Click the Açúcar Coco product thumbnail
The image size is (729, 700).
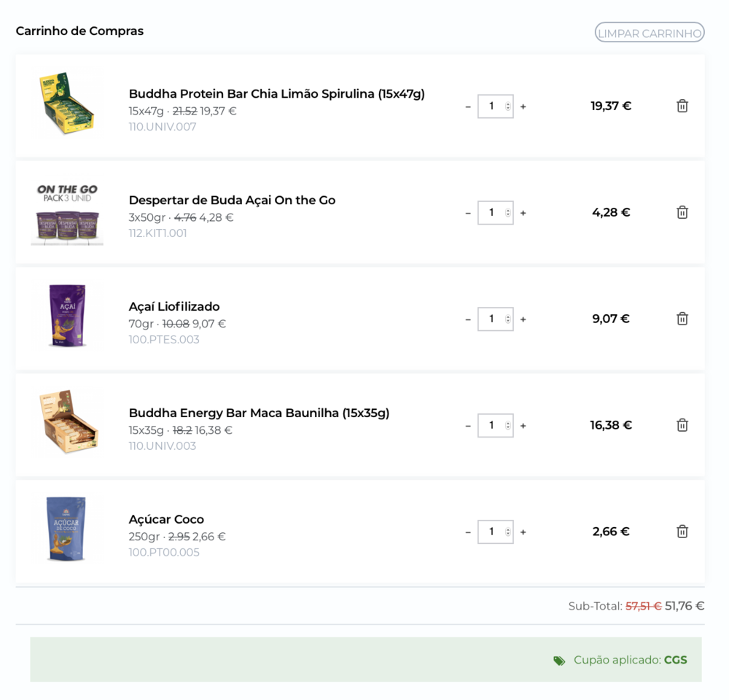[x=66, y=529]
